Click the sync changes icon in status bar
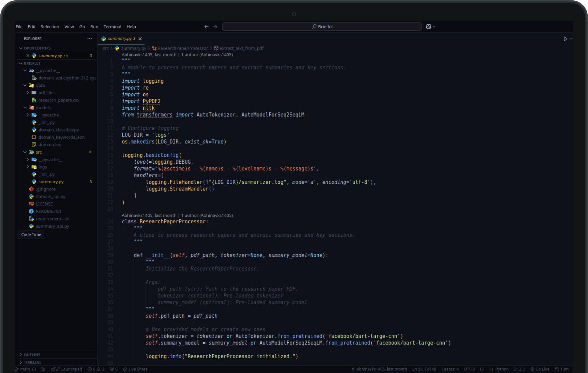This screenshot has height=373, width=588. (34, 369)
